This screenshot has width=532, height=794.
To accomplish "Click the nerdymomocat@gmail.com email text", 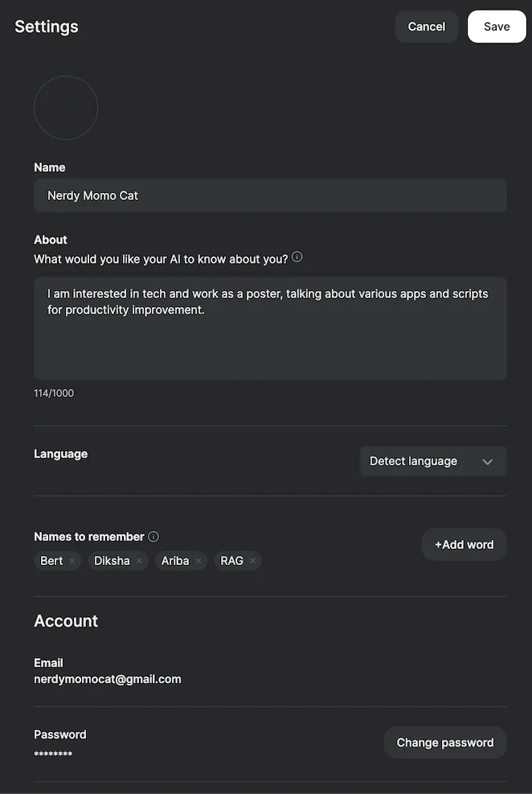I will pyautogui.click(x=108, y=679).
